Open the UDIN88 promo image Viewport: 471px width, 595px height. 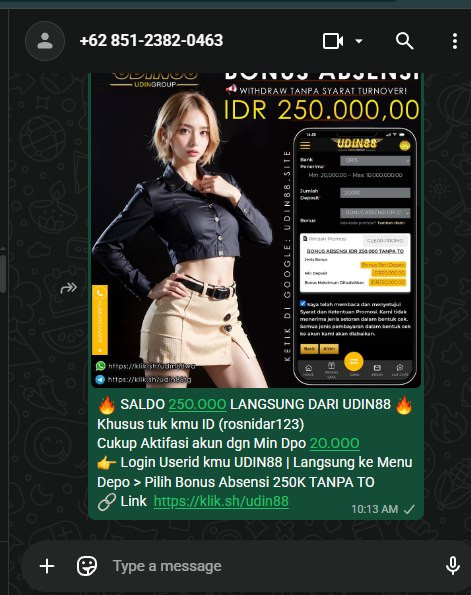click(x=256, y=230)
